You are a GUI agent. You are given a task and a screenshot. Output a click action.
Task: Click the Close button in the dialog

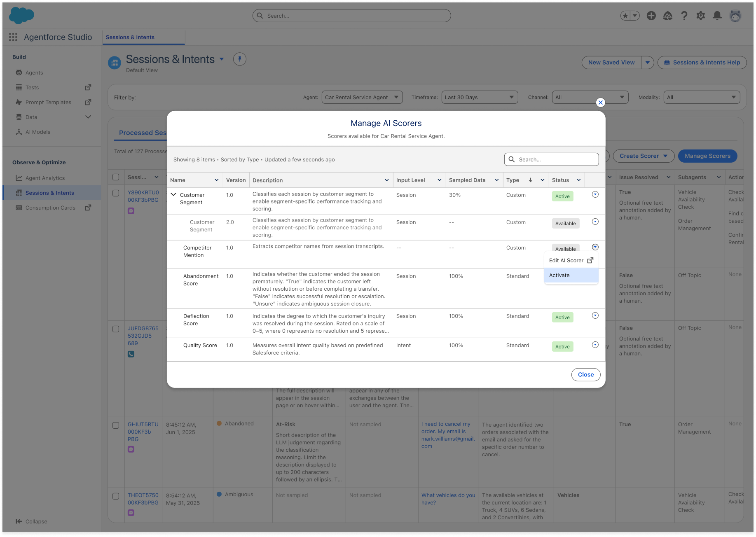(x=585, y=375)
